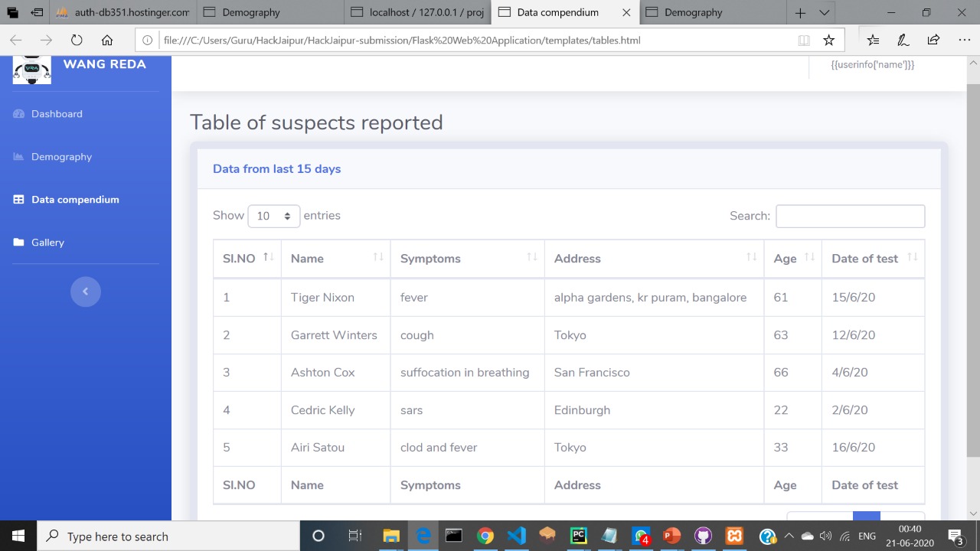Screen dimensions: 980x551
Task: Select the Ashton Cox name cell
Action: tap(336, 373)
